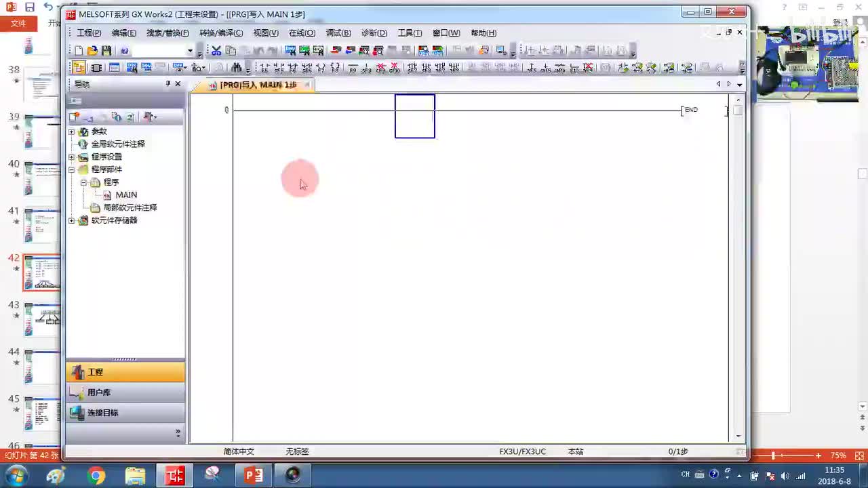Click the END instruction on the ladder

coord(691,110)
